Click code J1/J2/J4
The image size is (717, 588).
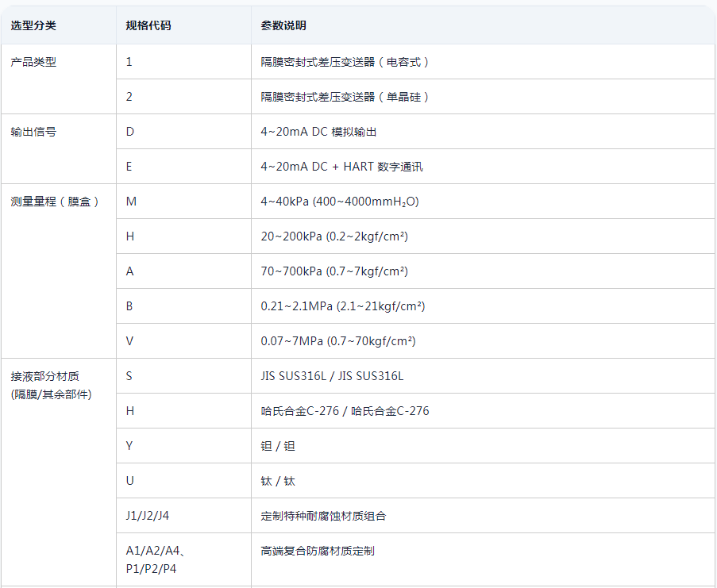click(148, 516)
